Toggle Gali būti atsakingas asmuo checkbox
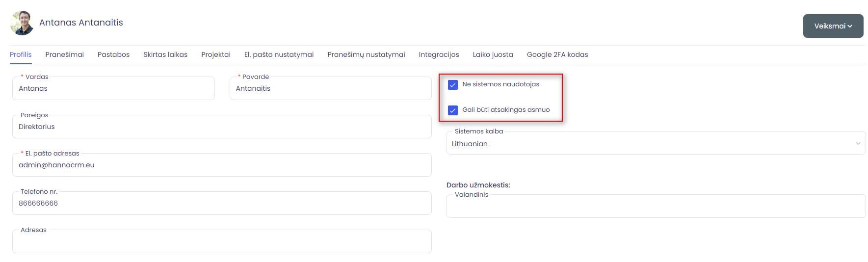The image size is (868, 262). [453, 110]
